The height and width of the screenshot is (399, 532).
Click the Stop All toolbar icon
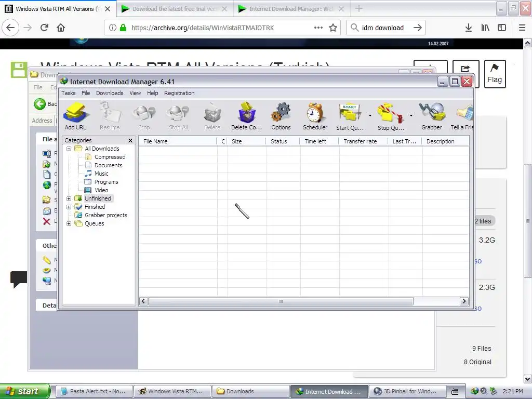[x=179, y=116]
